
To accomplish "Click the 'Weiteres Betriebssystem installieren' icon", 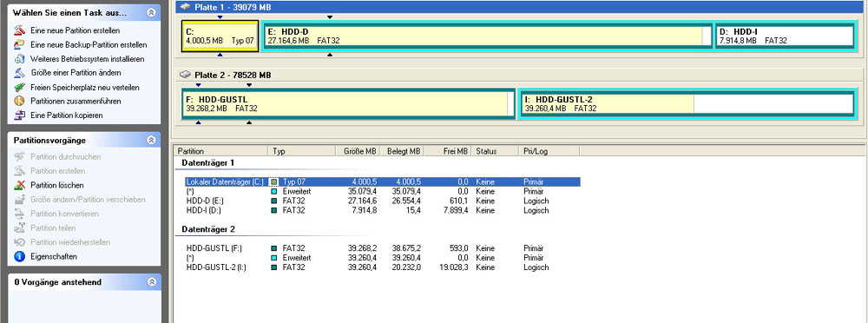I will [20, 59].
